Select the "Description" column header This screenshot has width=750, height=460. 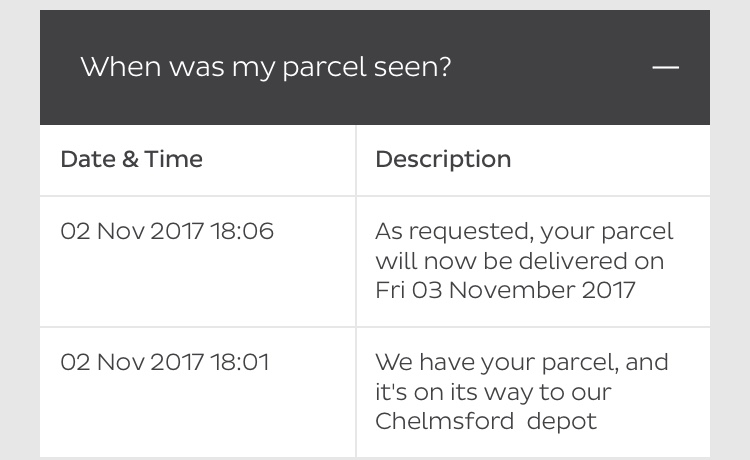tap(443, 160)
